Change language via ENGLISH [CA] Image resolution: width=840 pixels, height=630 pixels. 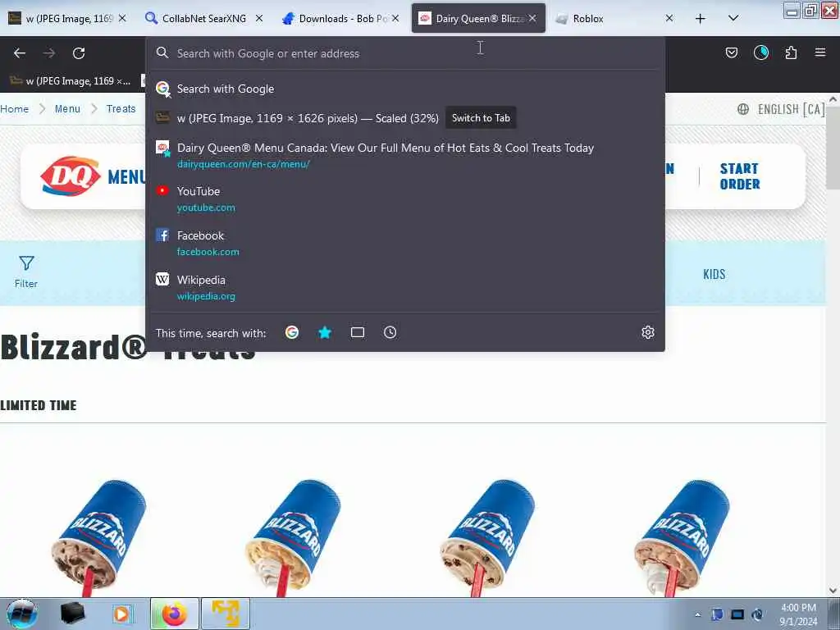pos(781,109)
